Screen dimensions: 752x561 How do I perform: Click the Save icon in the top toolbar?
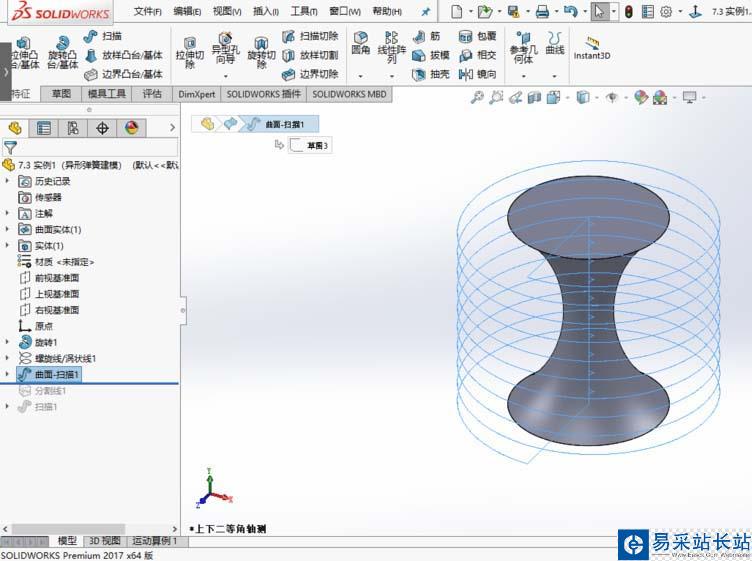pos(514,12)
